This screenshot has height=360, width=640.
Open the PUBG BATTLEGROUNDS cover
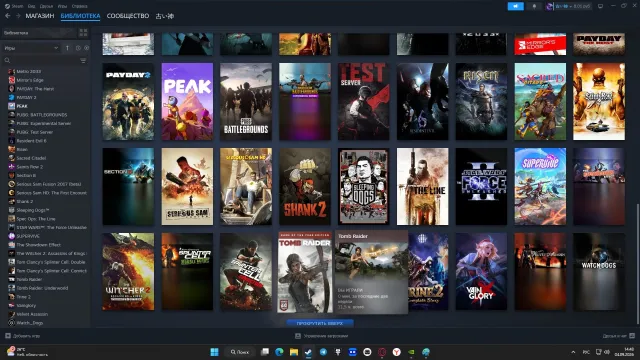pyautogui.click(x=246, y=101)
